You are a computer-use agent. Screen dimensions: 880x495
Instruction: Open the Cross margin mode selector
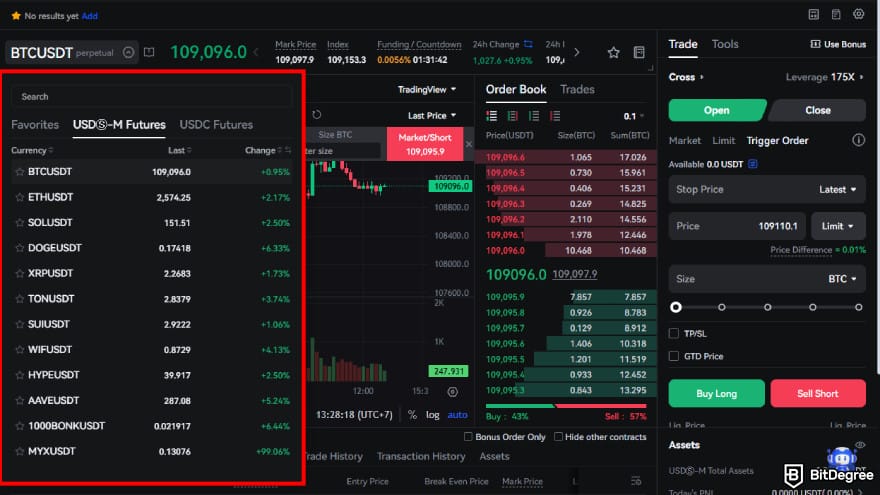click(x=686, y=77)
